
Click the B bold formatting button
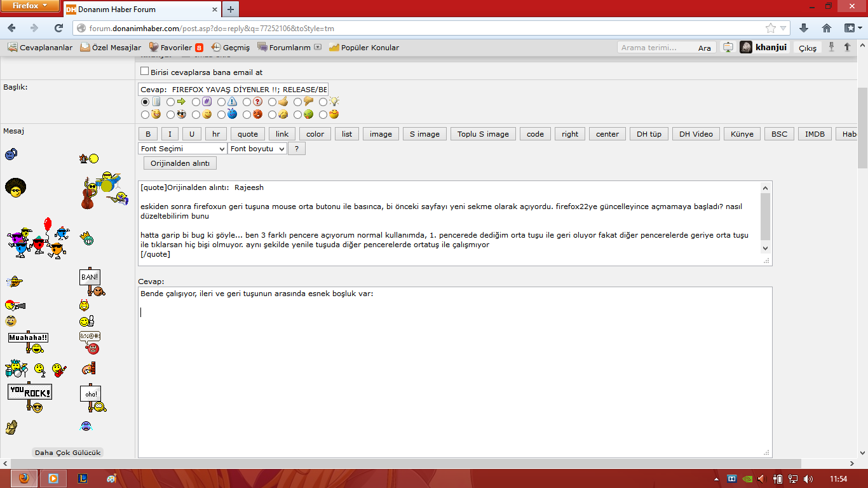click(x=148, y=134)
